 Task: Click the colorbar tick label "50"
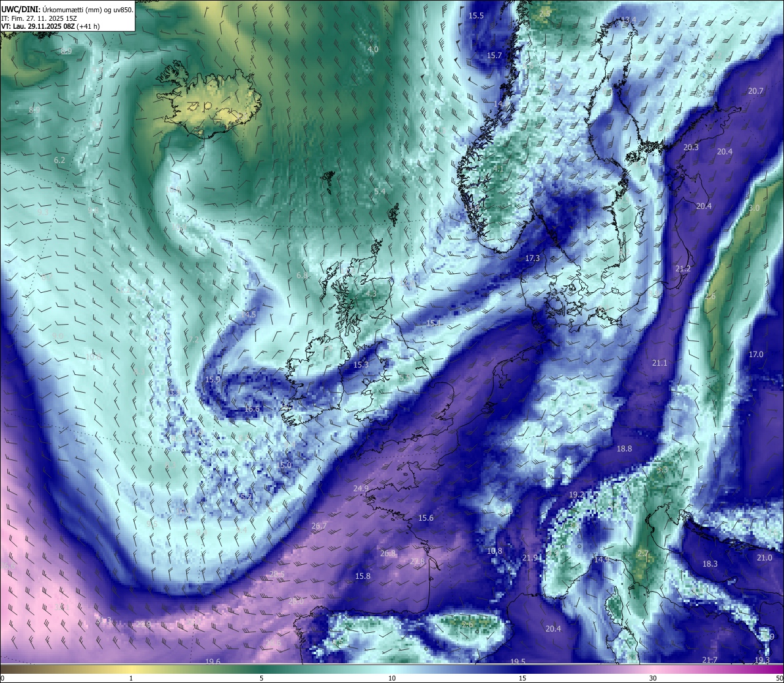[779, 678]
